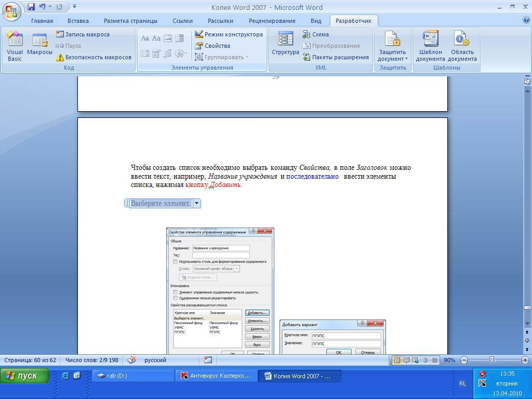Open the round Office button menu
Screen dimensions: 532x399
pyautogui.click(x=11, y=11)
